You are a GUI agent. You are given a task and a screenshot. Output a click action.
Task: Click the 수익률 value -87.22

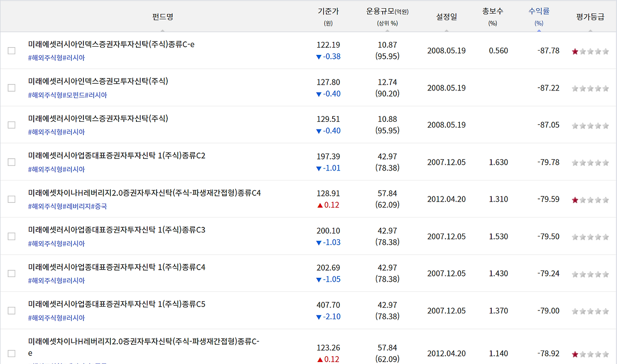[549, 88]
